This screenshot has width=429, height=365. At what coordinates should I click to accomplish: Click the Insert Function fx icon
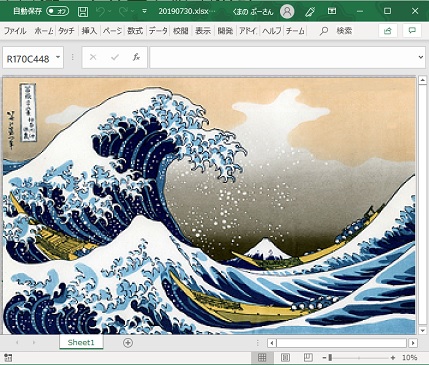click(136, 57)
